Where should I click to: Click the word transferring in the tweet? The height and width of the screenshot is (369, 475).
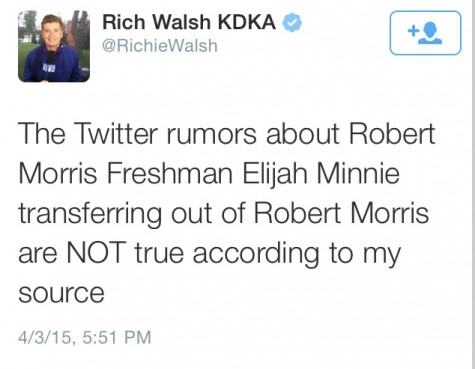[x=90, y=215]
